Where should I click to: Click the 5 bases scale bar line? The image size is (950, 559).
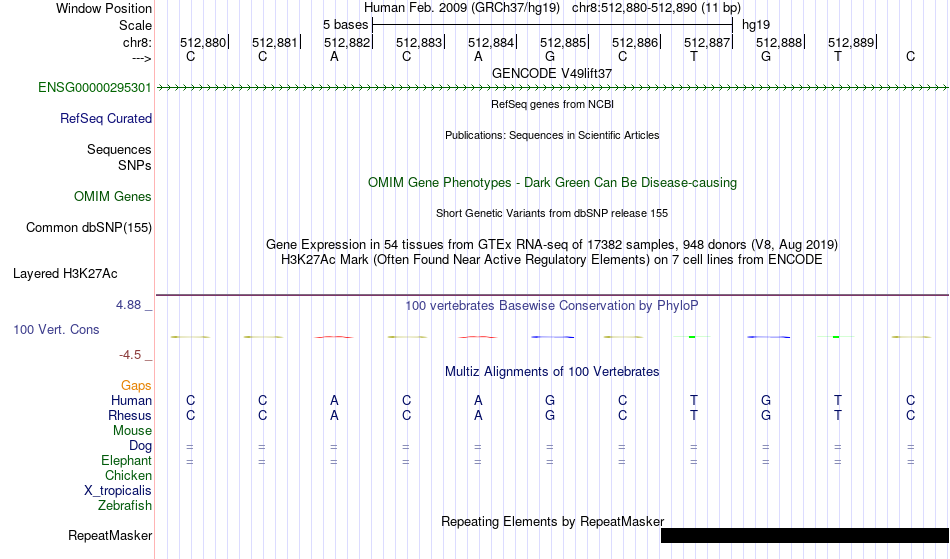553,25
